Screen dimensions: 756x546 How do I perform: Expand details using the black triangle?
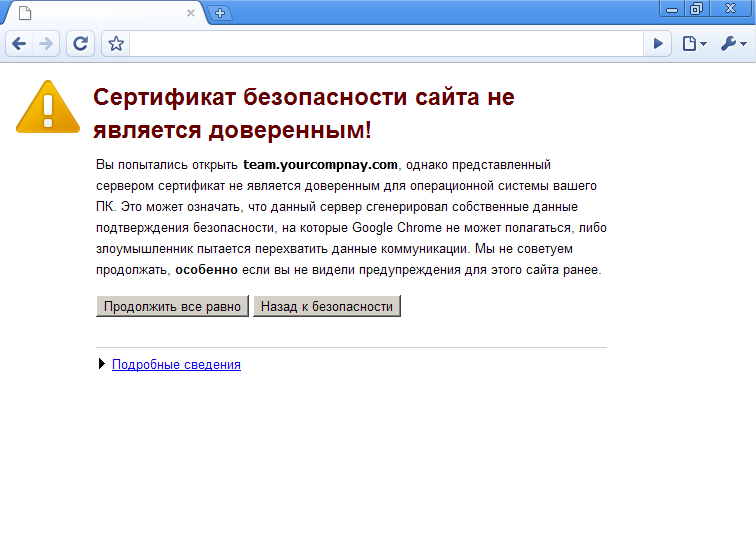tap(101, 364)
